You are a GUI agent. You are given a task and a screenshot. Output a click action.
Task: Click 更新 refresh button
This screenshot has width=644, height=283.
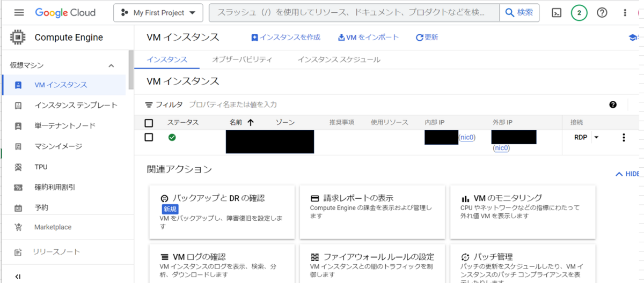click(427, 38)
